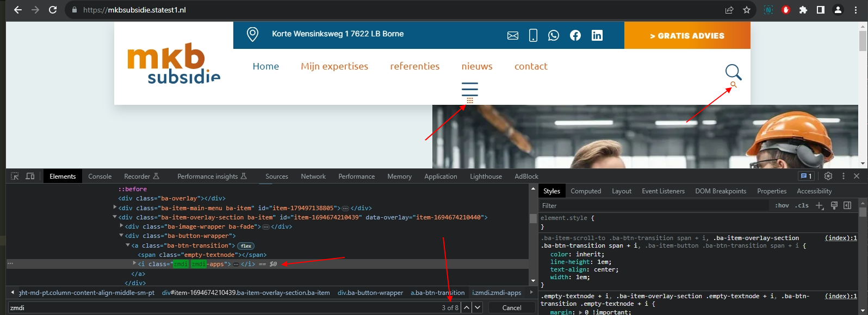Expand the ba-image-wrapper div node

pyautogui.click(x=121, y=226)
